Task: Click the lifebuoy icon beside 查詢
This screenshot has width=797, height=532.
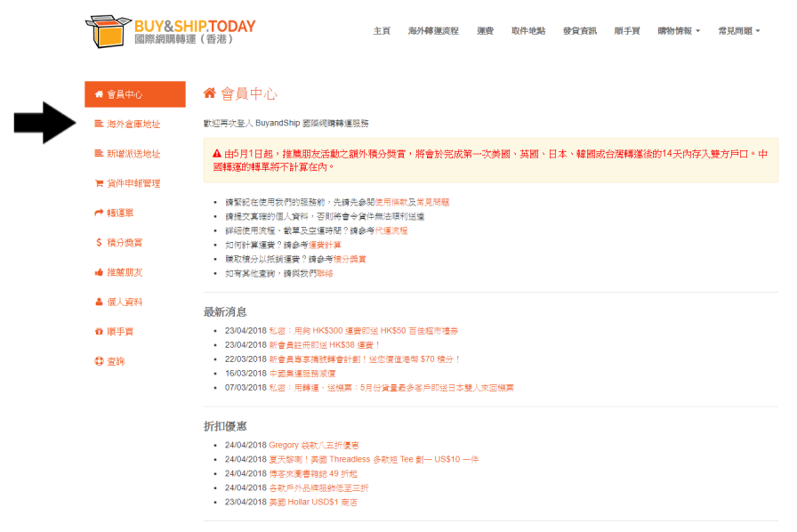Action: tap(99, 361)
